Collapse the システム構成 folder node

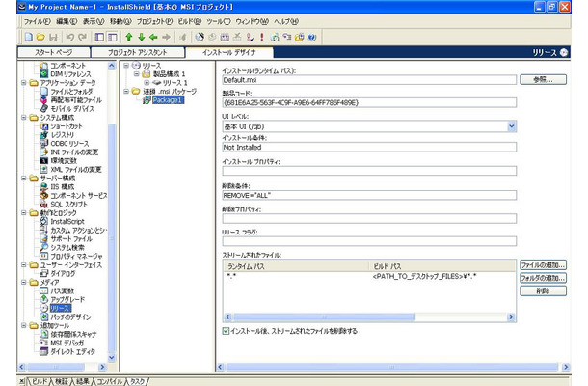tap(24, 118)
